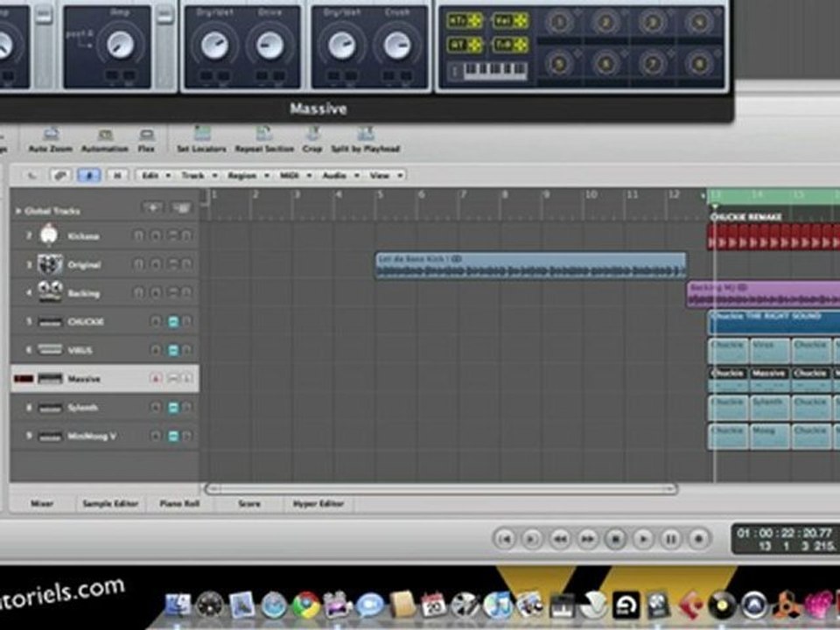Unmute the CHUCKIE track
The image size is (840, 630).
[173, 321]
